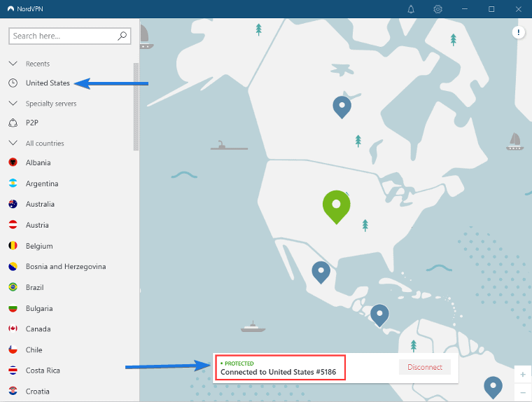The image size is (532, 402).
Task: Click the Canada flag icon
Action: click(x=13, y=328)
